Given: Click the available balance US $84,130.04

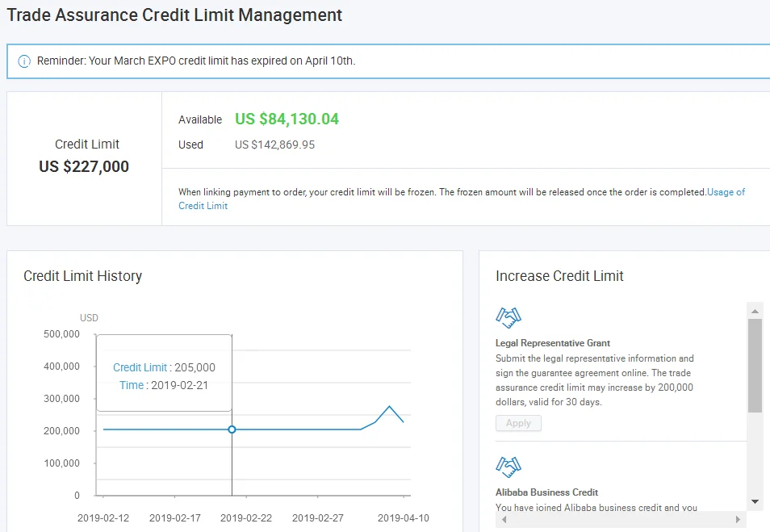Looking at the screenshot, I should coord(287,119).
